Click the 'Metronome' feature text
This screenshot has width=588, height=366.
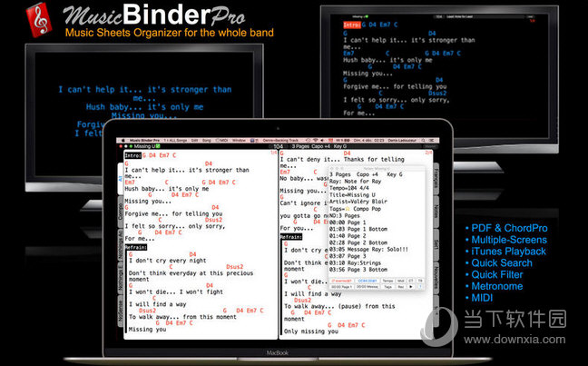click(x=497, y=286)
